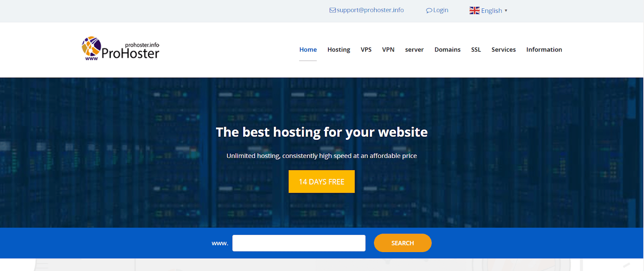Expand the language dropdown arrow

point(506,10)
